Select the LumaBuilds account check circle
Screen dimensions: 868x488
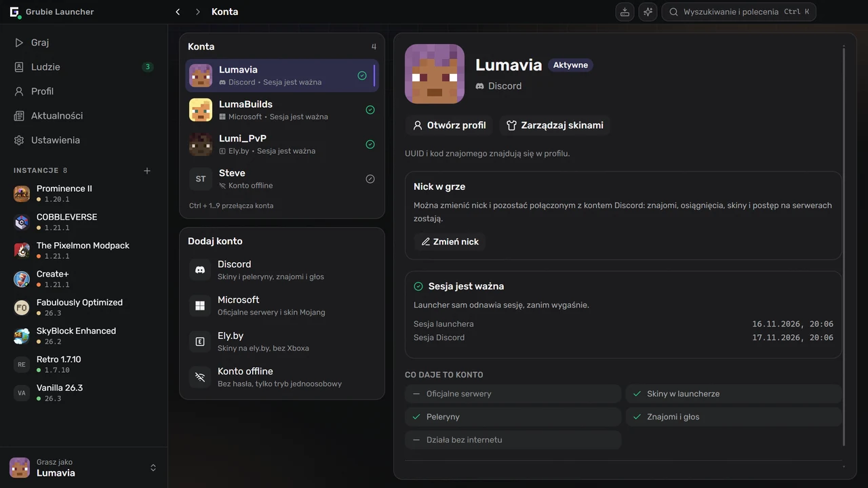[370, 110]
